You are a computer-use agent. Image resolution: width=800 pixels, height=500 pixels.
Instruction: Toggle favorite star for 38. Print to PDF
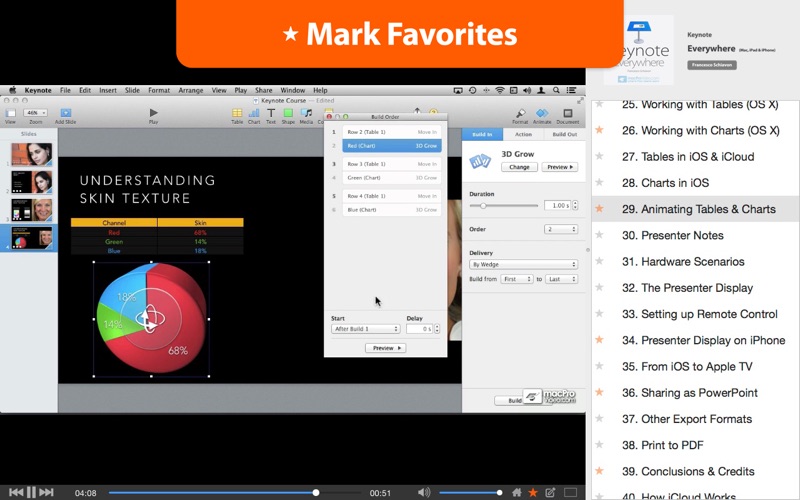pos(600,445)
